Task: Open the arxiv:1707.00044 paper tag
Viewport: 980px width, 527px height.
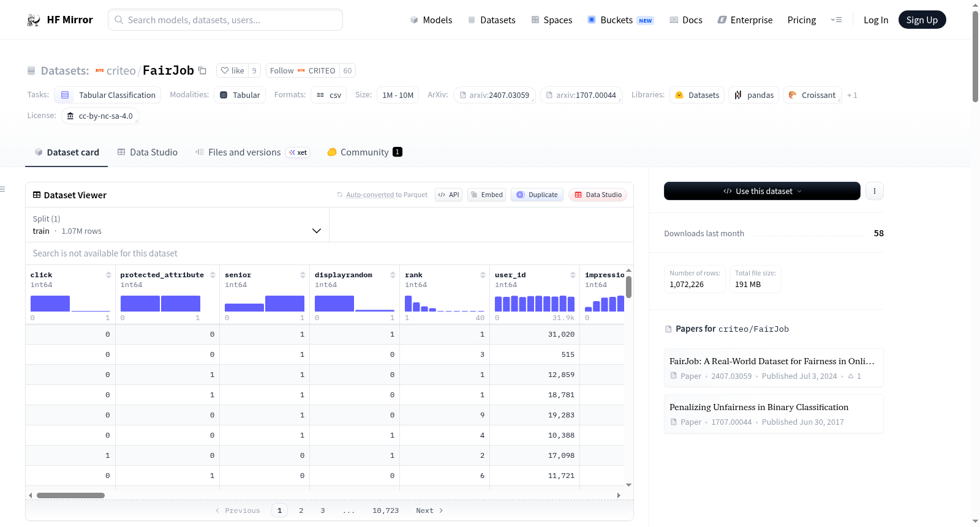Action: click(581, 95)
